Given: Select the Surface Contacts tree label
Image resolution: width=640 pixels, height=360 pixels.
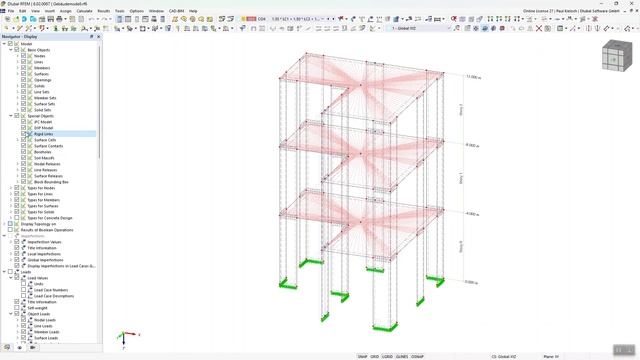Looking at the screenshot, I should 49,146.
